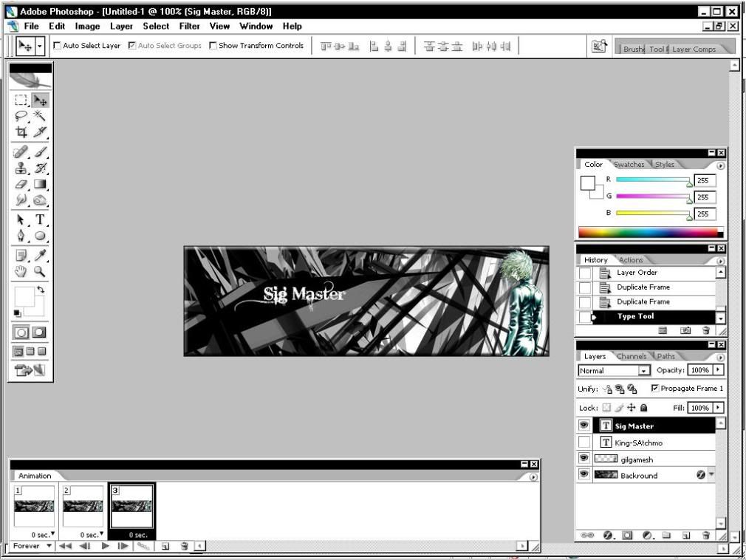Hide the Background layer
The width and height of the screenshot is (746, 560).
point(584,474)
